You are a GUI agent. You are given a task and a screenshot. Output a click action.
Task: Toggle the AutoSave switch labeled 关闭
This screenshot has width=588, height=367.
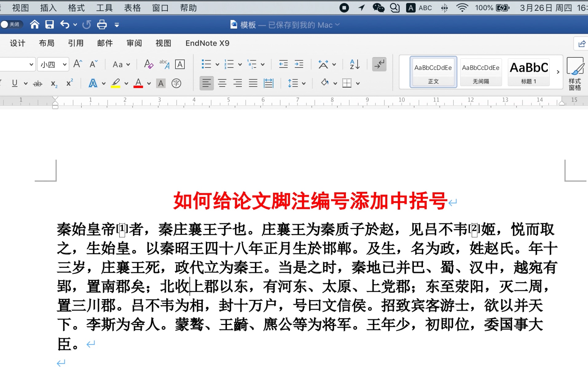click(12, 24)
